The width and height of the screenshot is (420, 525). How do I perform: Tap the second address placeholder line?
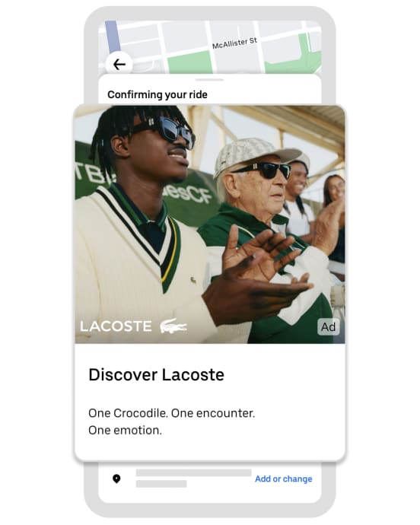click(x=161, y=484)
